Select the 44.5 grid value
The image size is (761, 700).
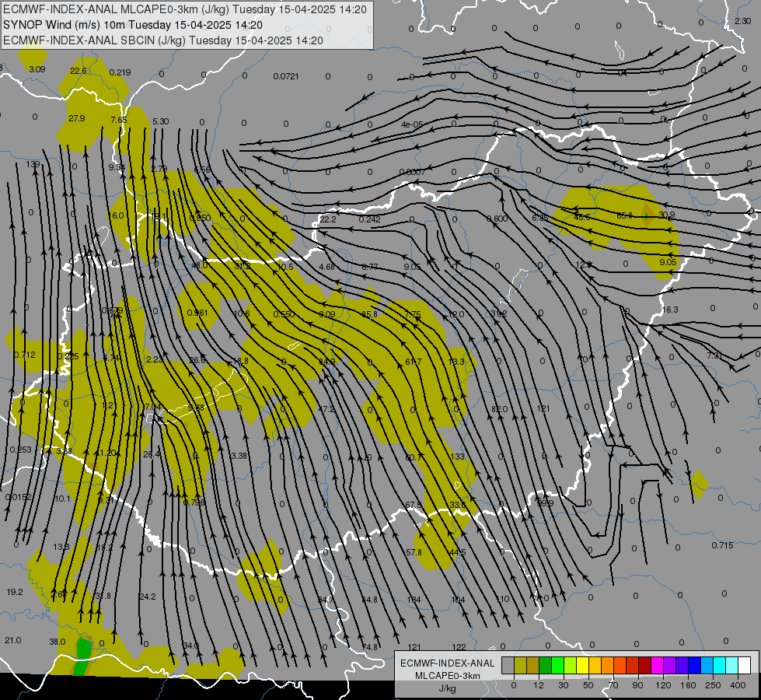458,552
